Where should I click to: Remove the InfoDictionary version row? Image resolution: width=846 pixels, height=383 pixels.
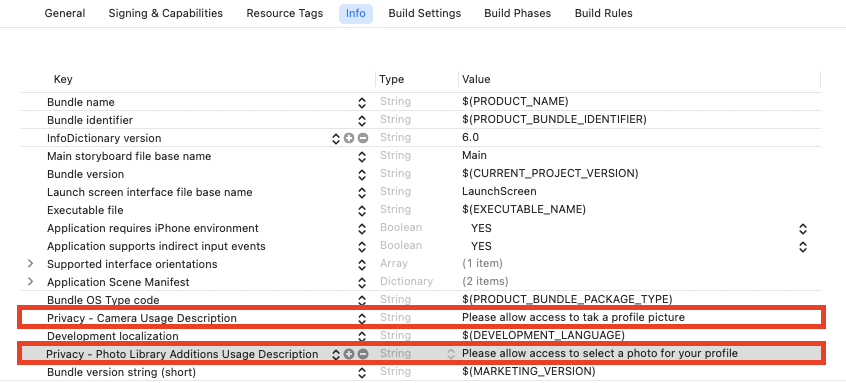coord(363,139)
